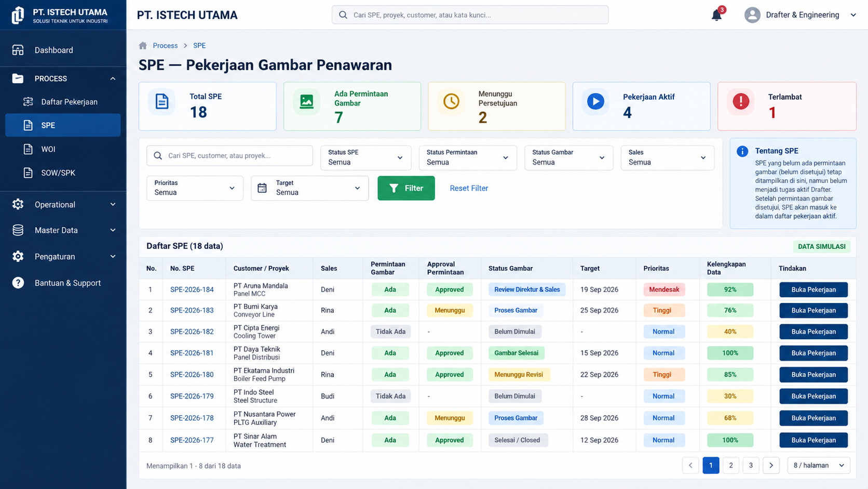The height and width of the screenshot is (489, 868).
Task: Click the PROCESS folder icon
Action: click(18, 78)
